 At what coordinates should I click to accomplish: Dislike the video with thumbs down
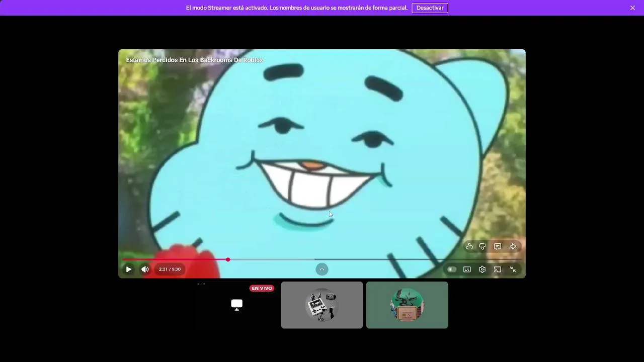coord(482,246)
